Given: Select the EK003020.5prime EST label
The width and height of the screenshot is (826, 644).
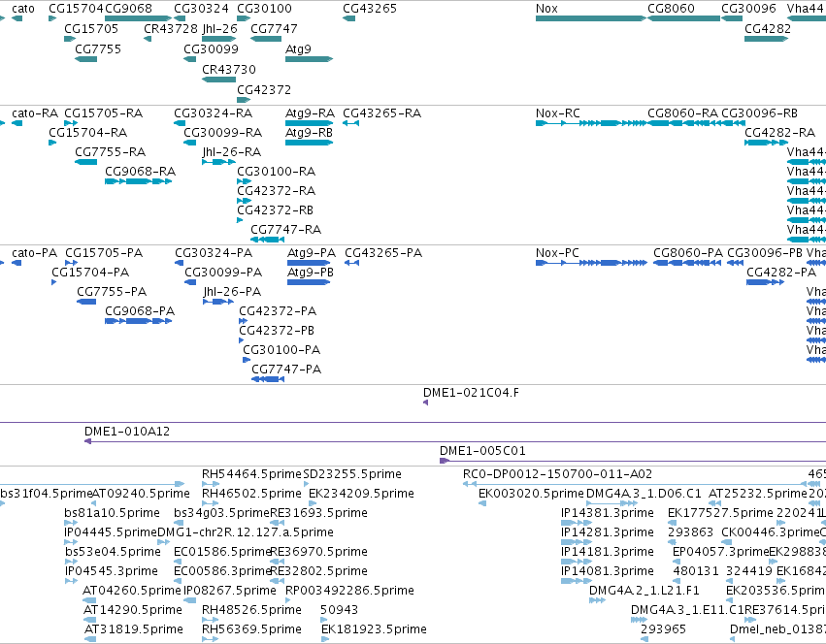Looking at the screenshot, I should (531, 494).
